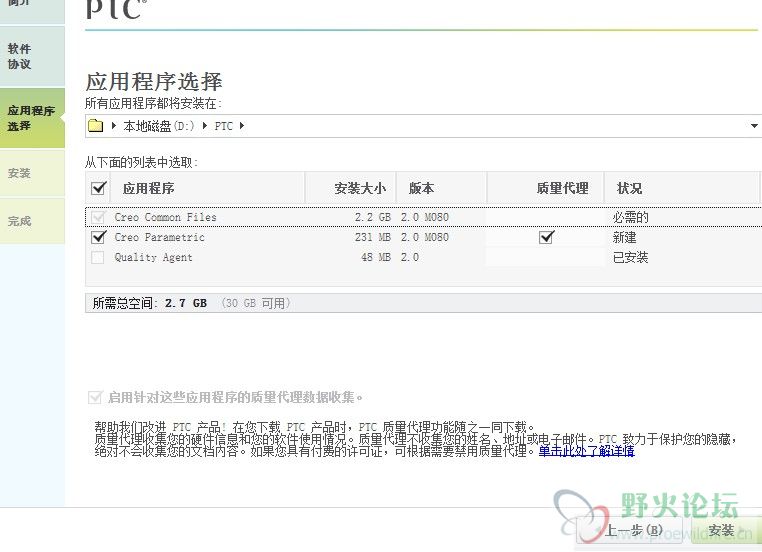Click the 231 MB size value
Screen dimensions: 762x552
click(x=373, y=237)
